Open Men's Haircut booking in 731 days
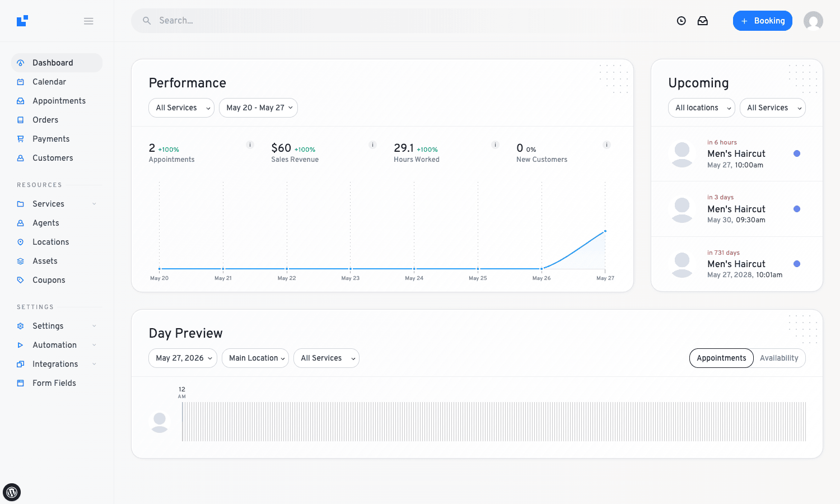This screenshot has height=504, width=840. click(x=736, y=264)
